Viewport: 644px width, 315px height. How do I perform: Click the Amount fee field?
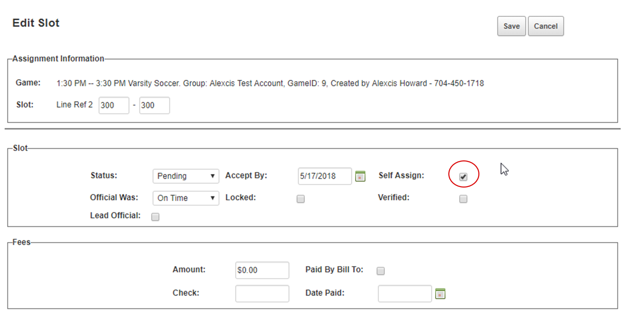click(262, 270)
